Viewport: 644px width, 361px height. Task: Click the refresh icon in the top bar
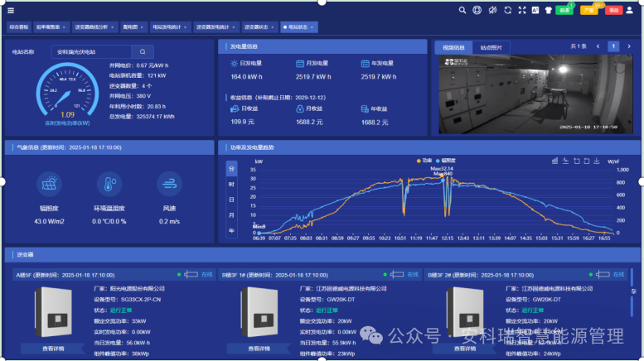click(x=506, y=10)
